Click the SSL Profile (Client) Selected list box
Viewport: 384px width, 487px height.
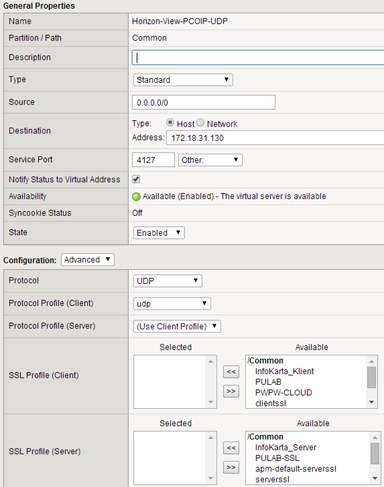175,382
